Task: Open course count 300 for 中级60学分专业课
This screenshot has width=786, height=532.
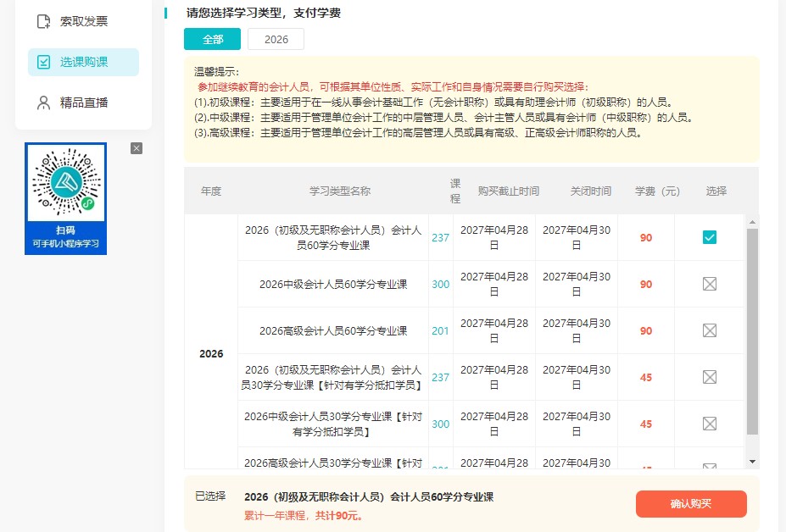Action: (x=441, y=285)
